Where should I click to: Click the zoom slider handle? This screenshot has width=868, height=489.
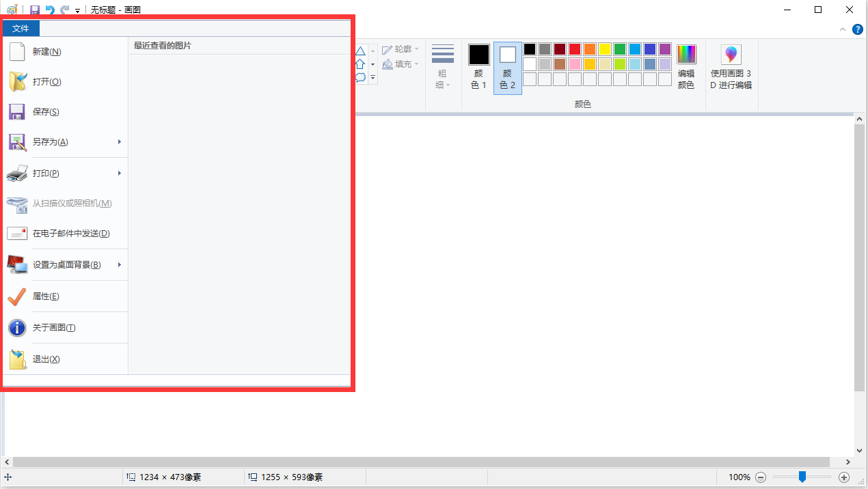[802, 477]
